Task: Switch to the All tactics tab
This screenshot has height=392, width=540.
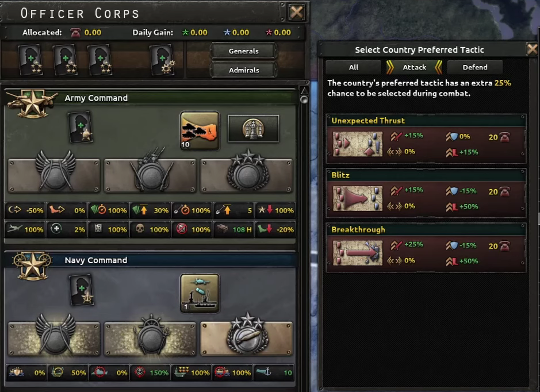Action: tap(353, 67)
